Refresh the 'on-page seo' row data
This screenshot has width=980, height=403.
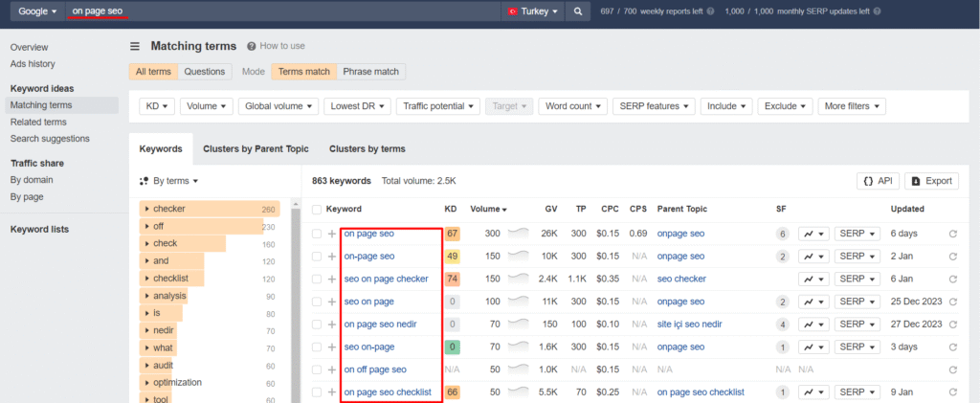click(x=952, y=257)
